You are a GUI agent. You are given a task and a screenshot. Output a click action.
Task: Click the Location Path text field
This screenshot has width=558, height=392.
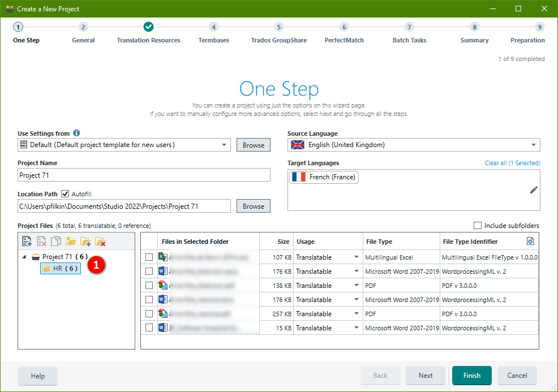click(x=124, y=206)
